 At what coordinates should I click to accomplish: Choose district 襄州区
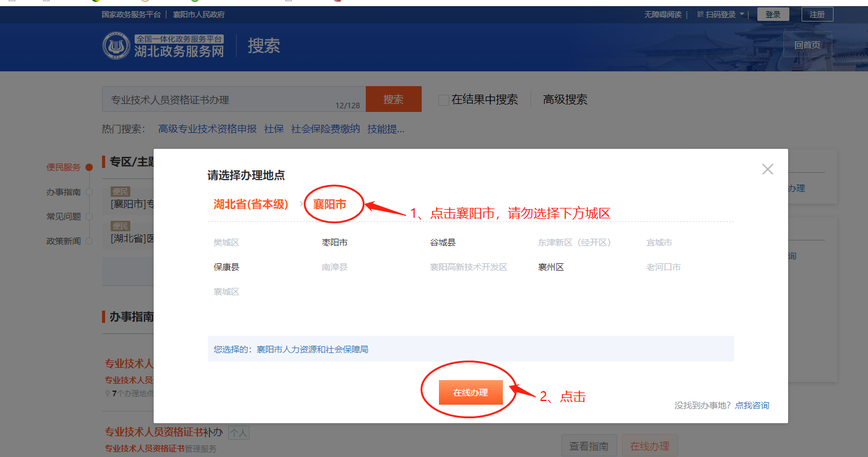tap(551, 267)
